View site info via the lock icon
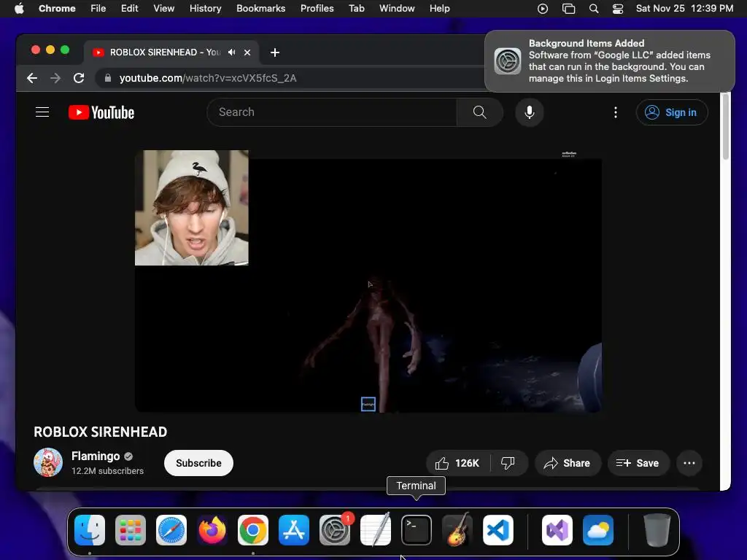The image size is (747, 560). (x=108, y=78)
